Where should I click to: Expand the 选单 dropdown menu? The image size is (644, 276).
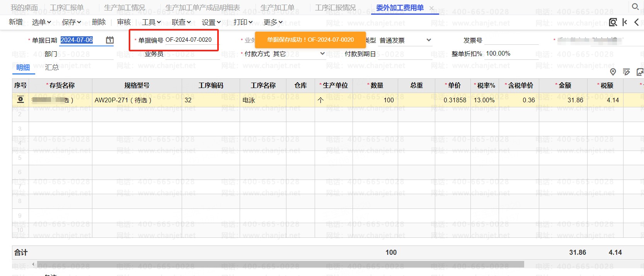click(x=41, y=22)
